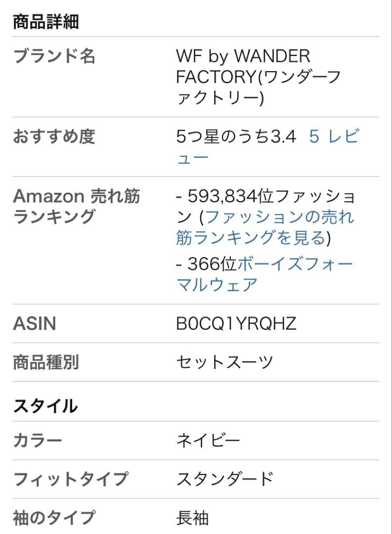Screen dimensions: 392x534
Task: Click the 5つ星のうち3.4 rating text
Action: click(x=236, y=136)
